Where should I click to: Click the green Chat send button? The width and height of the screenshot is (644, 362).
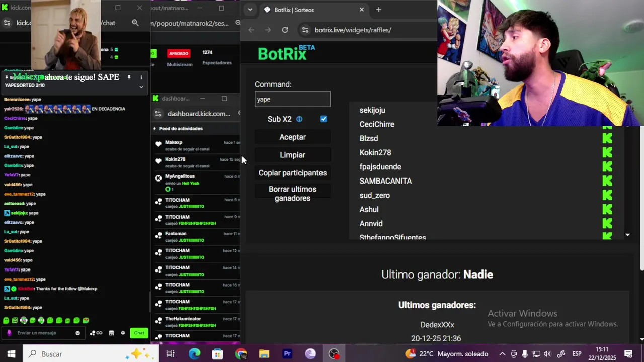139,333
